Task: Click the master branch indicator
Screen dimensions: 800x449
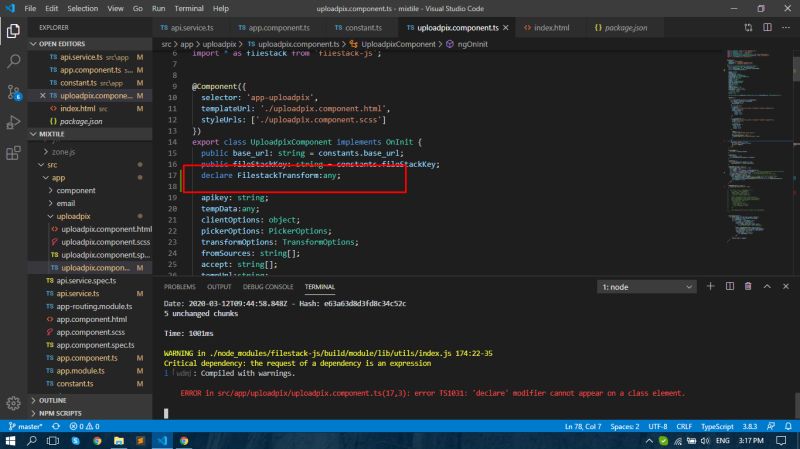Action: point(26,426)
